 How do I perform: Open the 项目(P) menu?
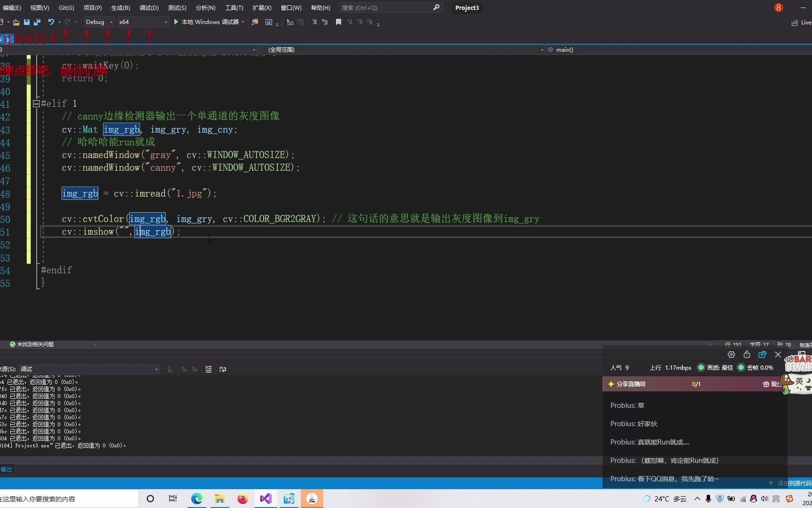pos(93,8)
